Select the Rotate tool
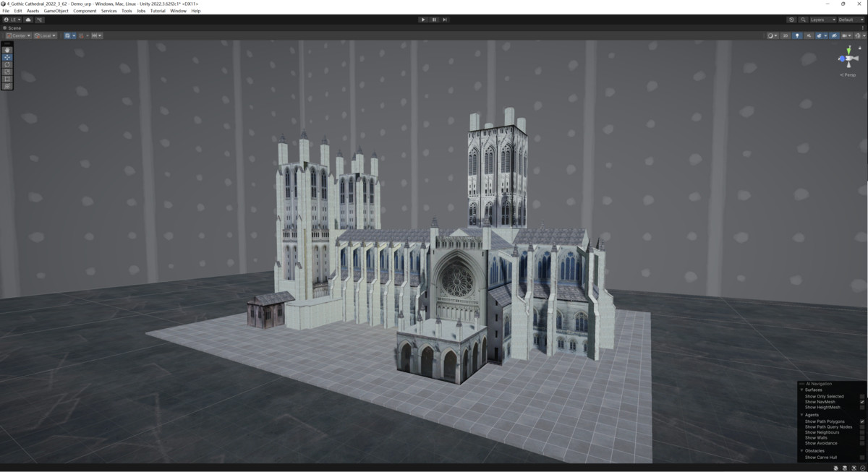Viewport: 868px width, 472px height. pyautogui.click(x=6, y=65)
